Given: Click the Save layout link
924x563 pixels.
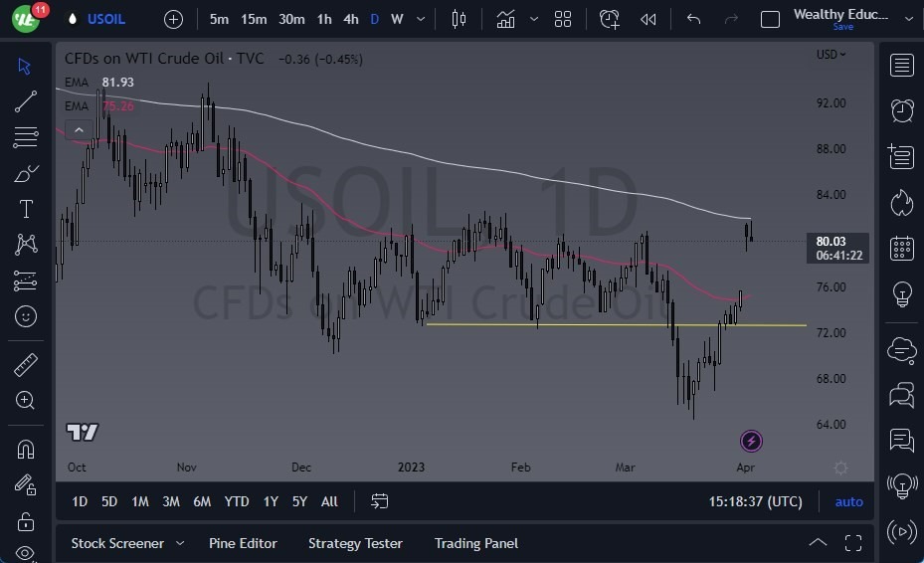Looking at the screenshot, I should pos(842,27).
